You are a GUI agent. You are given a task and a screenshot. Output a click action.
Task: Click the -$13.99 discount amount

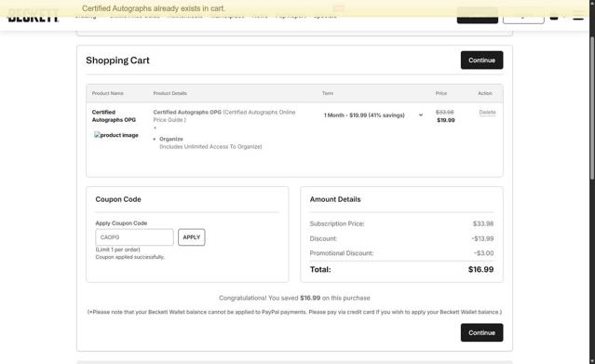(x=482, y=238)
